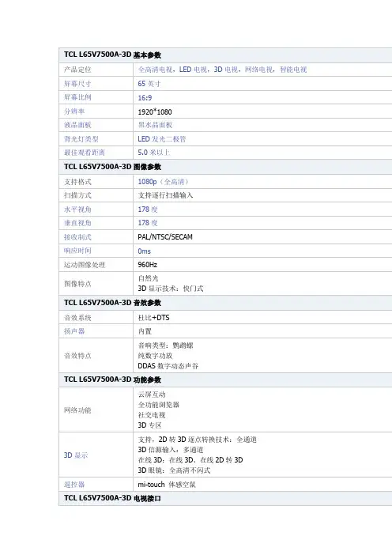Select the PAL/NTSC/SECAM value
Screen dimensions: 392x555
[x=165, y=237]
